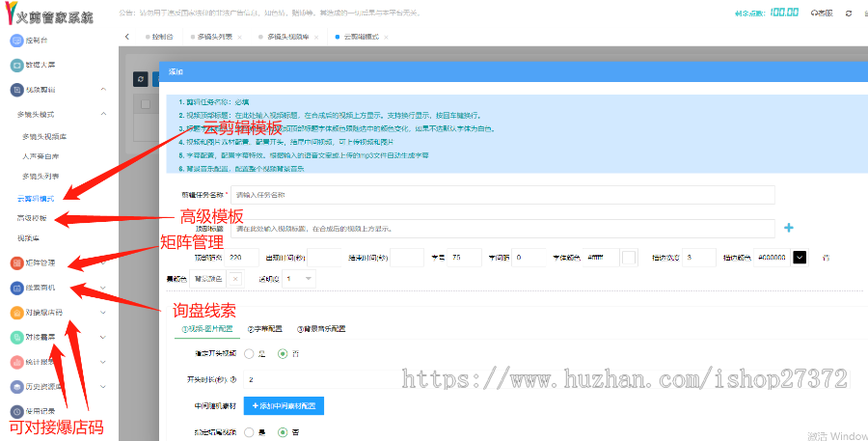Screen dimensions: 868x441
Task: Open the dropdown showing value 1
Action: click(x=296, y=278)
